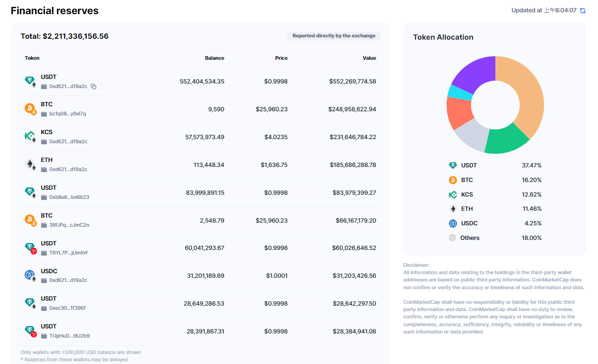Viewport: 598px width, 364px height.
Task: Click the 'Updated at' timestamp text
Action: coord(544,10)
